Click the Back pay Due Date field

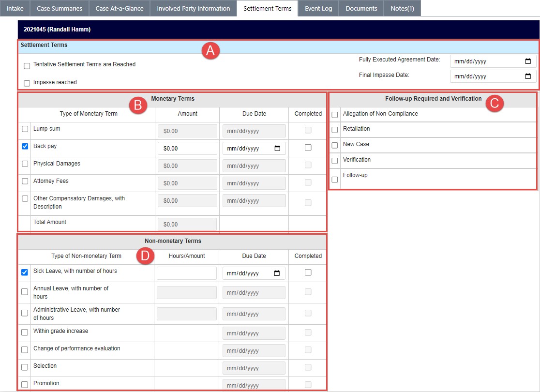[x=254, y=149]
